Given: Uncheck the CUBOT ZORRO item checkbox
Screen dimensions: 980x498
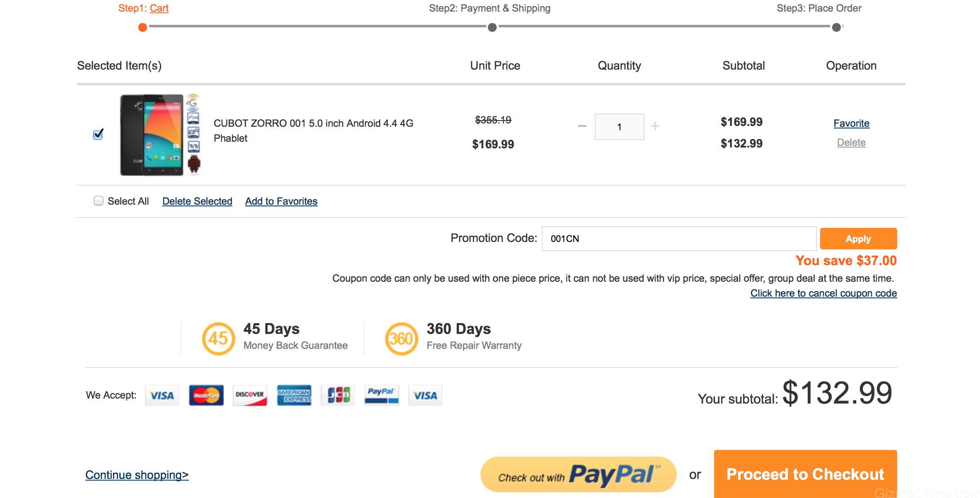Looking at the screenshot, I should (x=98, y=134).
